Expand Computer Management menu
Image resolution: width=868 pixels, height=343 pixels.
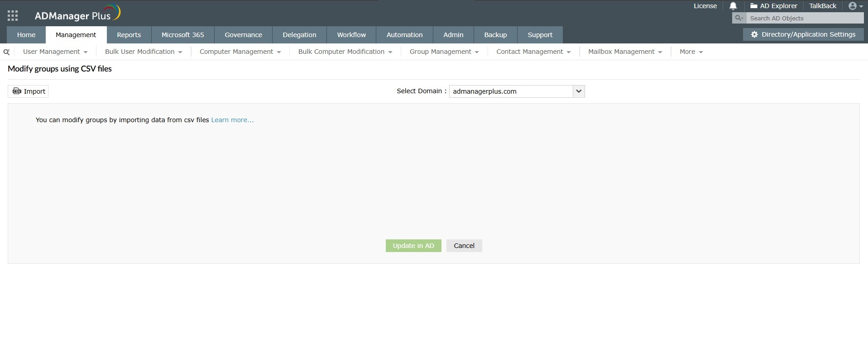pyautogui.click(x=240, y=52)
